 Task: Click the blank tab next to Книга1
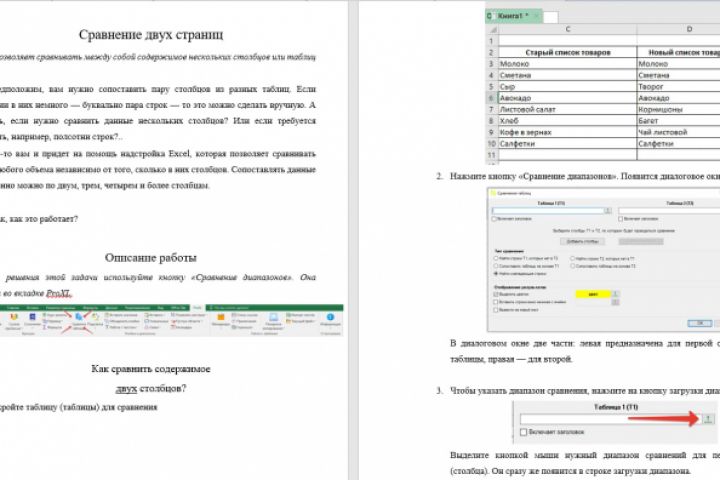click(551, 17)
